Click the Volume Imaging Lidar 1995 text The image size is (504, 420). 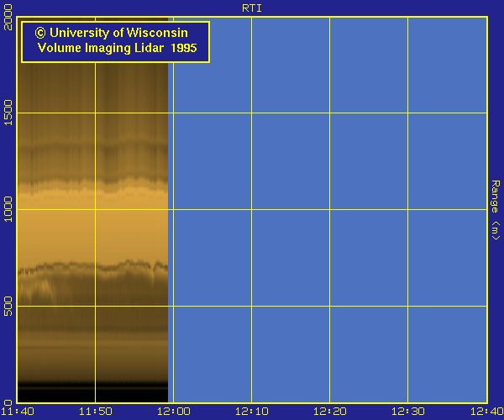click(x=118, y=48)
